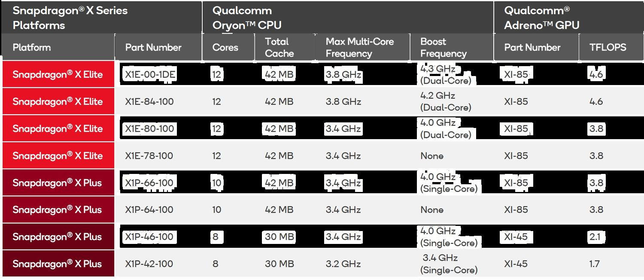Image resolution: width=644 pixels, height=280 pixels.
Task: Select part number X1E-84-100
Action: pos(149,102)
